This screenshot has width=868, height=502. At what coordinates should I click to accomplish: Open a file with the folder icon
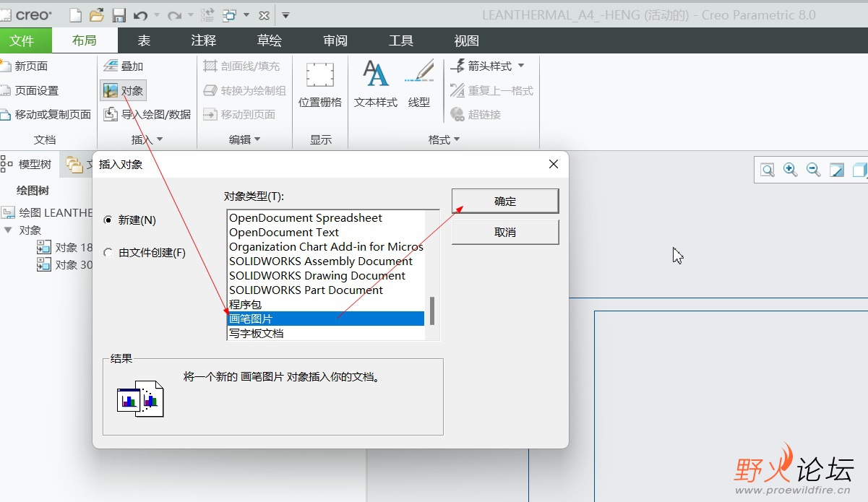pyautogui.click(x=97, y=14)
